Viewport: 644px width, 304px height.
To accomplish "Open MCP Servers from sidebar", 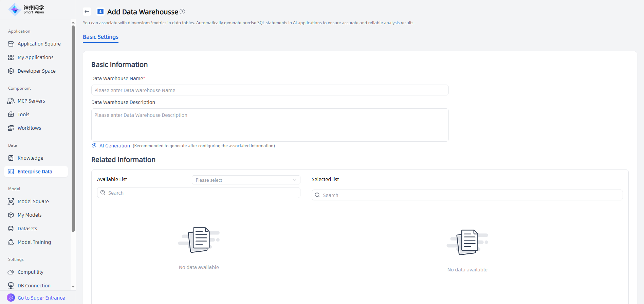I will click(x=31, y=101).
